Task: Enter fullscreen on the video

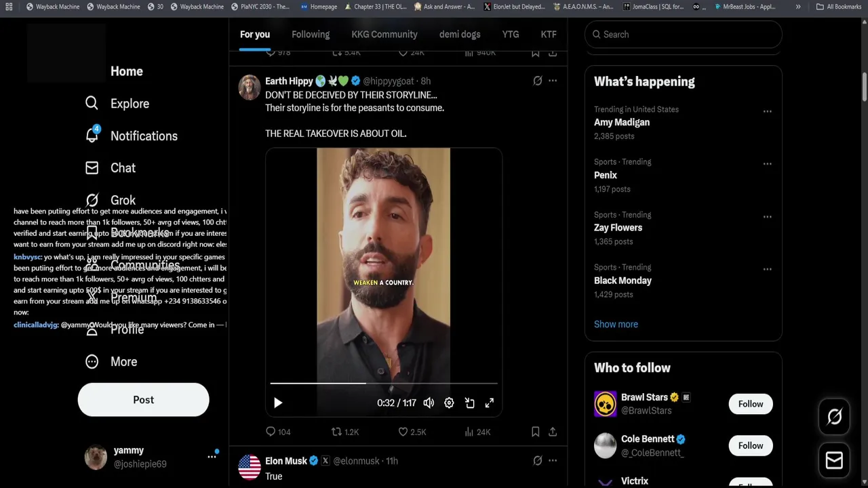Action: 490,403
